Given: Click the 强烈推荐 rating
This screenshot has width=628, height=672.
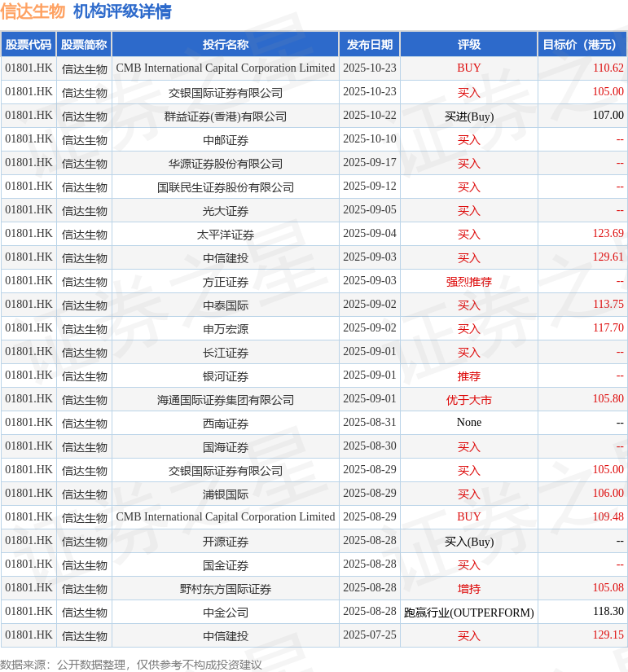Looking at the screenshot, I should tap(469, 282).
